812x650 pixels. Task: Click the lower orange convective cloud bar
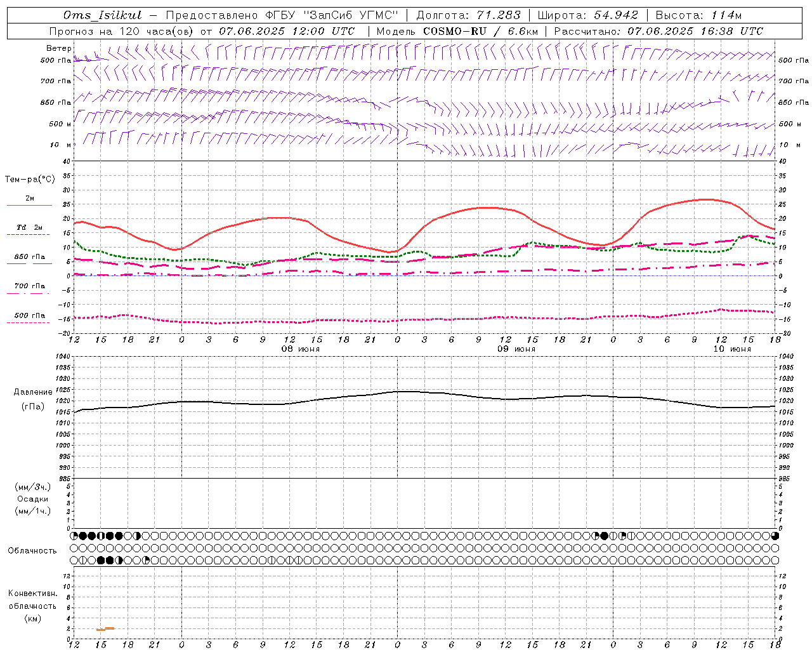tap(101, 630)
